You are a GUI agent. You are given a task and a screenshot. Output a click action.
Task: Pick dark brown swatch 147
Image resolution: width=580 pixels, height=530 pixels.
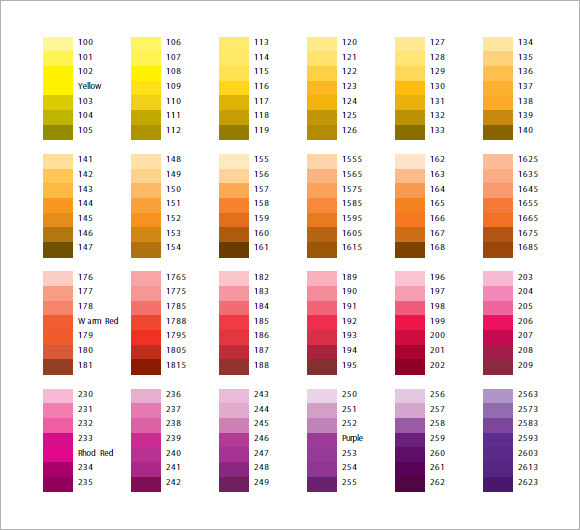(58, 250)
